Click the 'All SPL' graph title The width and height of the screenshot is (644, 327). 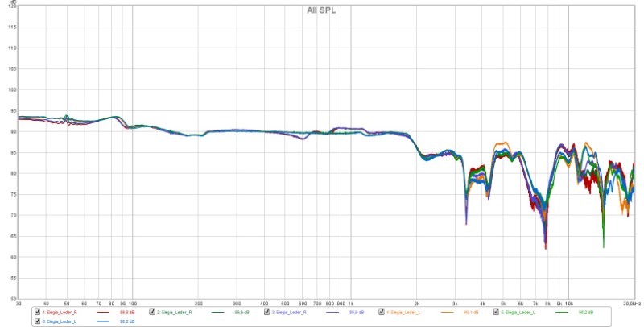click(x=322, y=10)
